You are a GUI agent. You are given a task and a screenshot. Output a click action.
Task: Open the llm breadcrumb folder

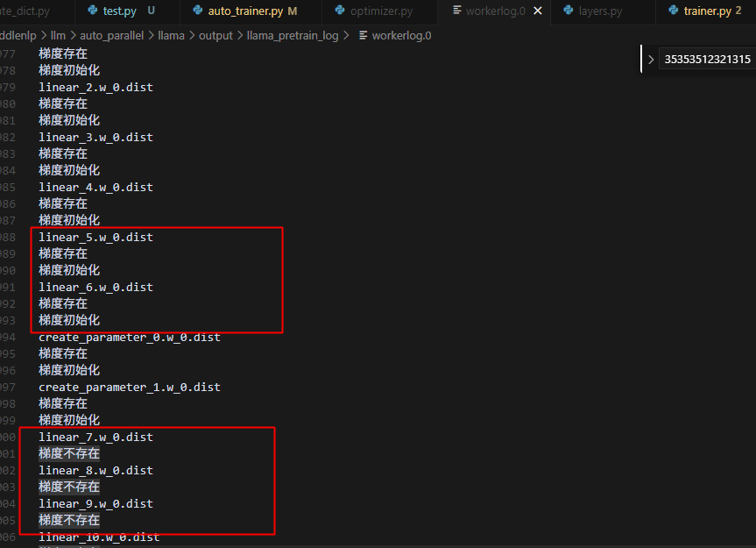tap(59, 36)
